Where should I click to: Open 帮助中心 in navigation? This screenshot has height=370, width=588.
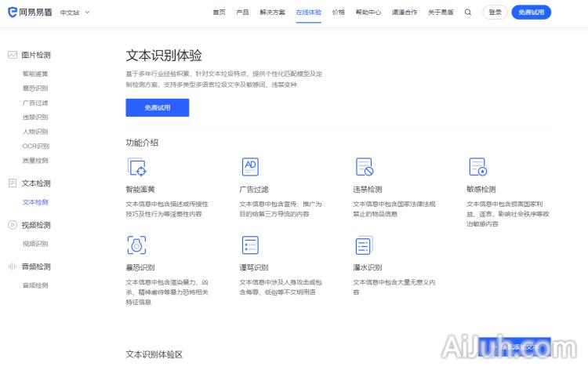pos(368,13)
